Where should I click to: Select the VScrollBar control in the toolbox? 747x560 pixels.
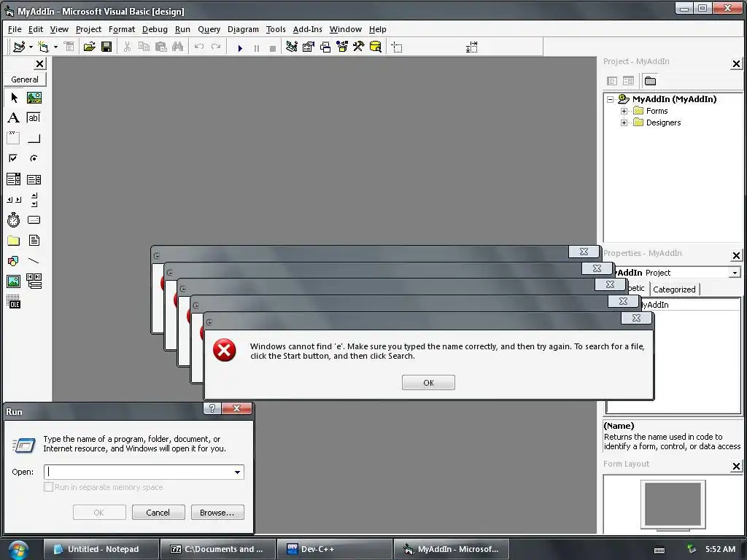point(34,200)
